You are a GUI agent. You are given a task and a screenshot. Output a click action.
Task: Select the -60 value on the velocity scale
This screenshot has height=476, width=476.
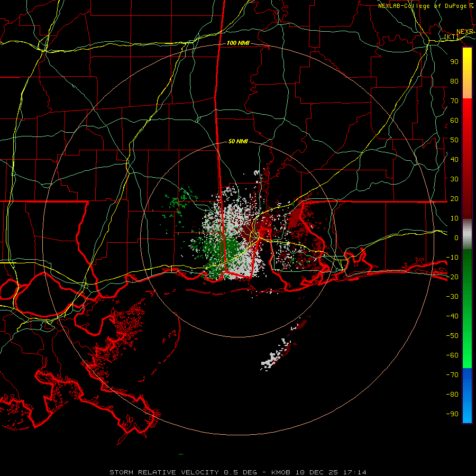[452, 355]
